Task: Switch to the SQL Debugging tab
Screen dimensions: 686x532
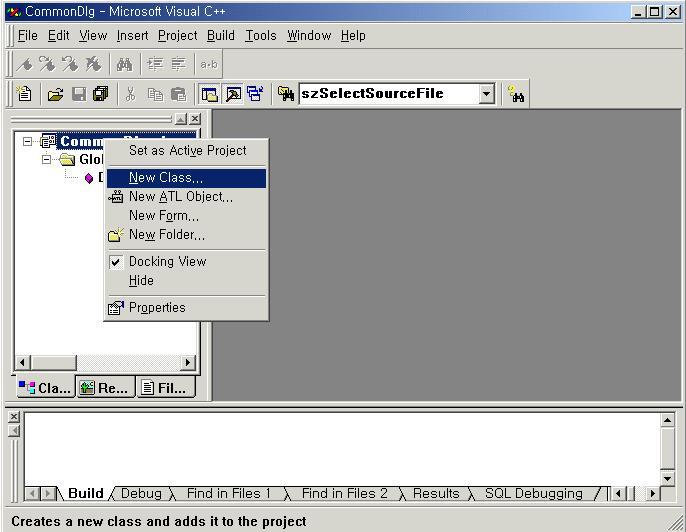Action: [533, 494]
